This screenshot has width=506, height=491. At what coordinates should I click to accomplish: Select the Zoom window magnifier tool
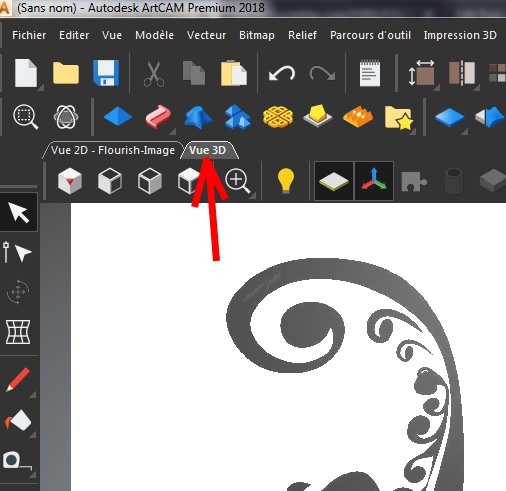pos(25,117)
